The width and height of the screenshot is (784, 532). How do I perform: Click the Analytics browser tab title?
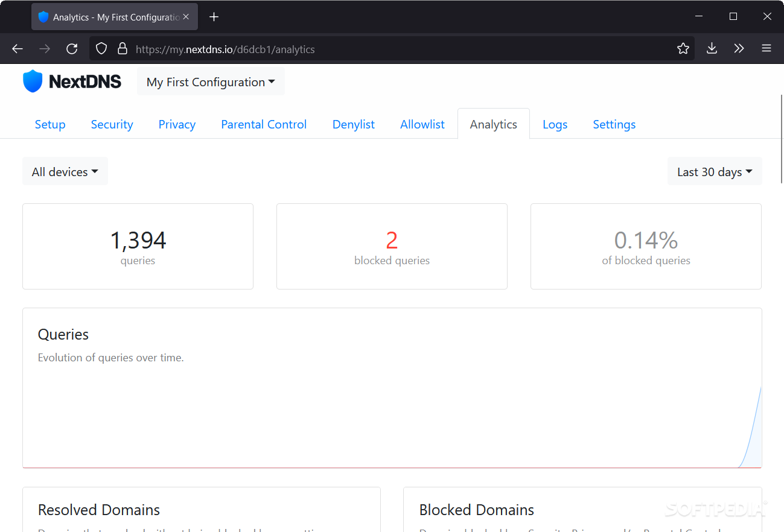point(116,17)
